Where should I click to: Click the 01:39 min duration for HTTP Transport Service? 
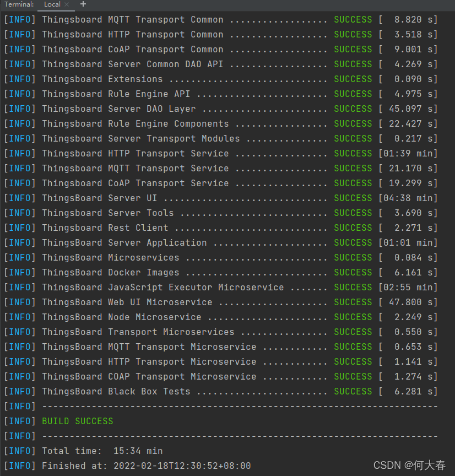(x=408, y=154)
